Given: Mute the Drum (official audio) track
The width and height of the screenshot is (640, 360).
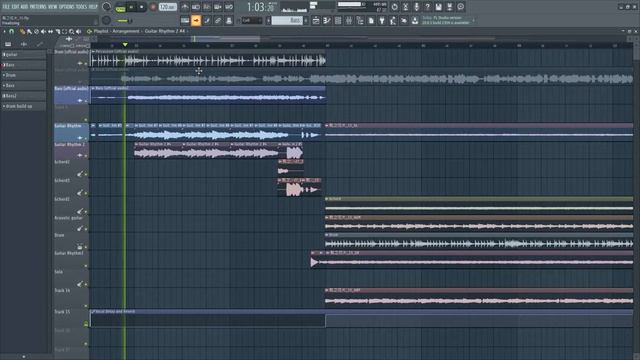Looking at the screenshot, I should click(x=86, y=64).
